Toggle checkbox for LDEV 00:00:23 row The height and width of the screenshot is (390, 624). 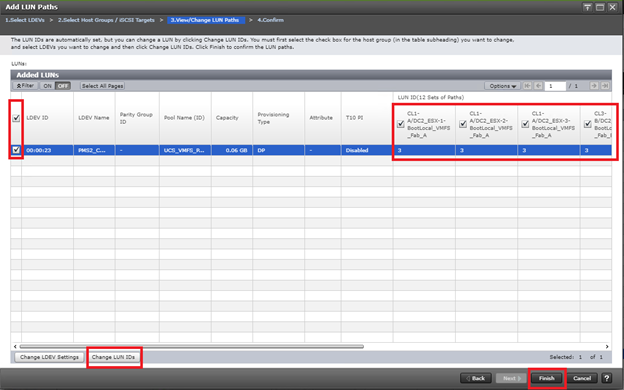coord(16,150)
